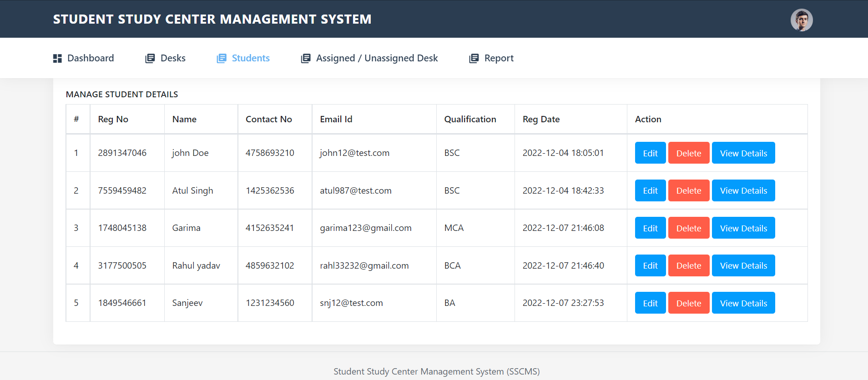Click the Report menu icon
The width and height of the screenshot is (868, 380).
[474, 58]
